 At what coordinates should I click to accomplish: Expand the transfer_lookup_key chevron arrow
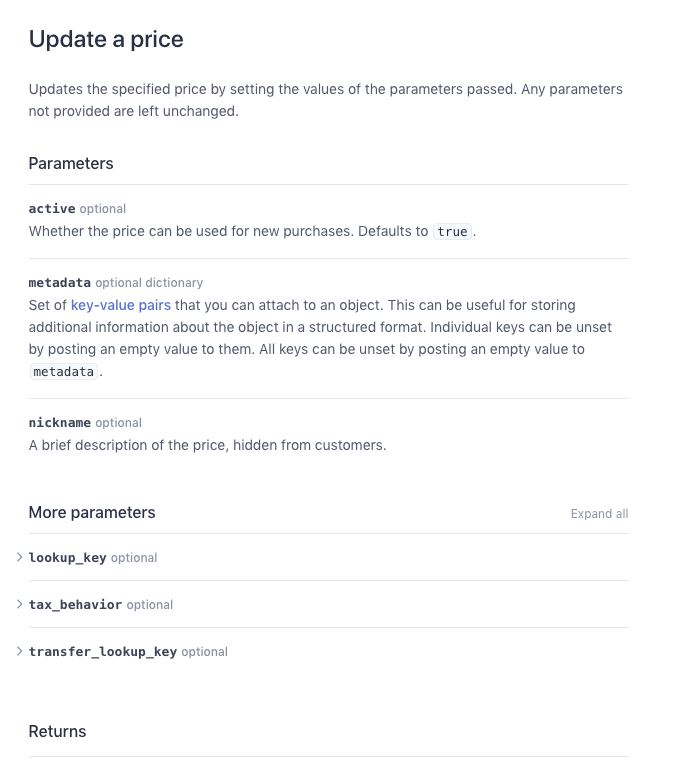point(20,651)
